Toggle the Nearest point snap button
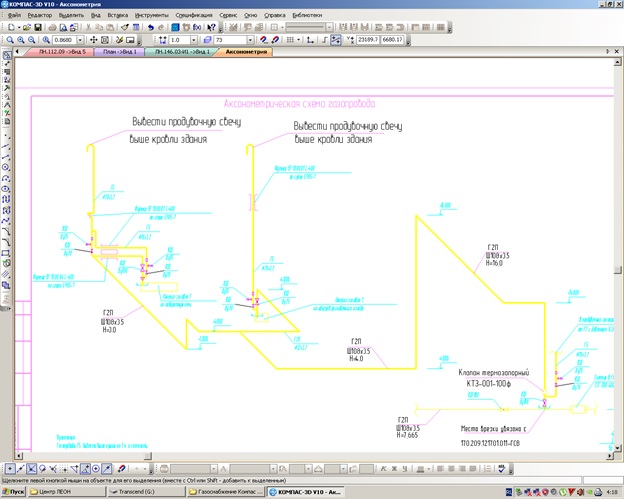 10,469
